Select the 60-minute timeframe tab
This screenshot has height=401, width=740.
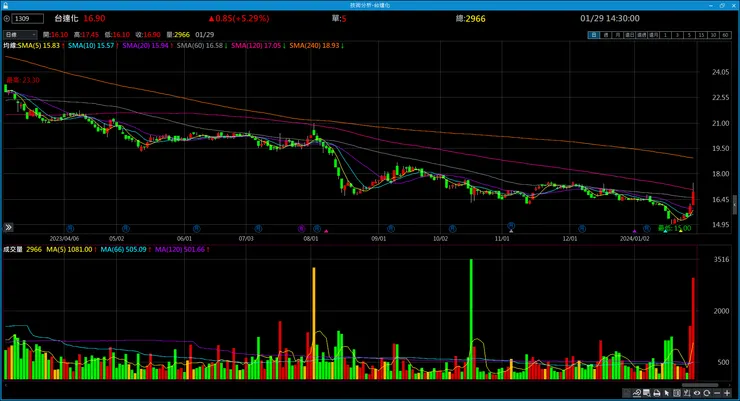pyautogui.click(x=725, y=35)
